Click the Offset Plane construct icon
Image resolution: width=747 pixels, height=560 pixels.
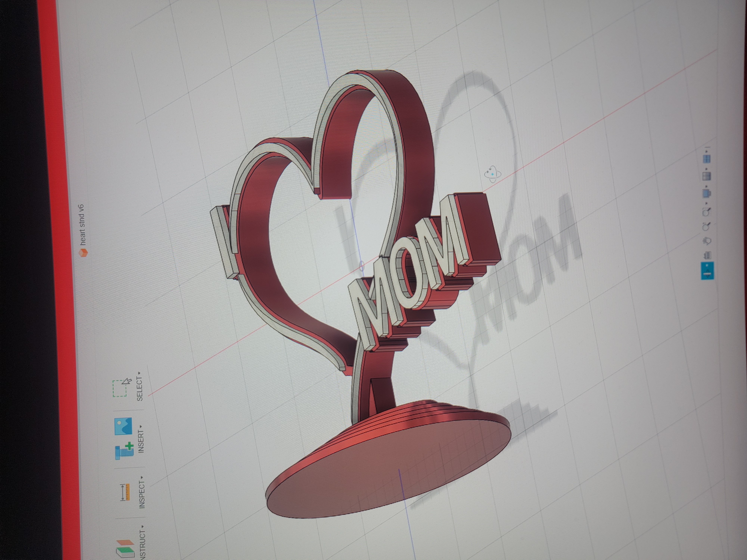(x=125, y=548)
